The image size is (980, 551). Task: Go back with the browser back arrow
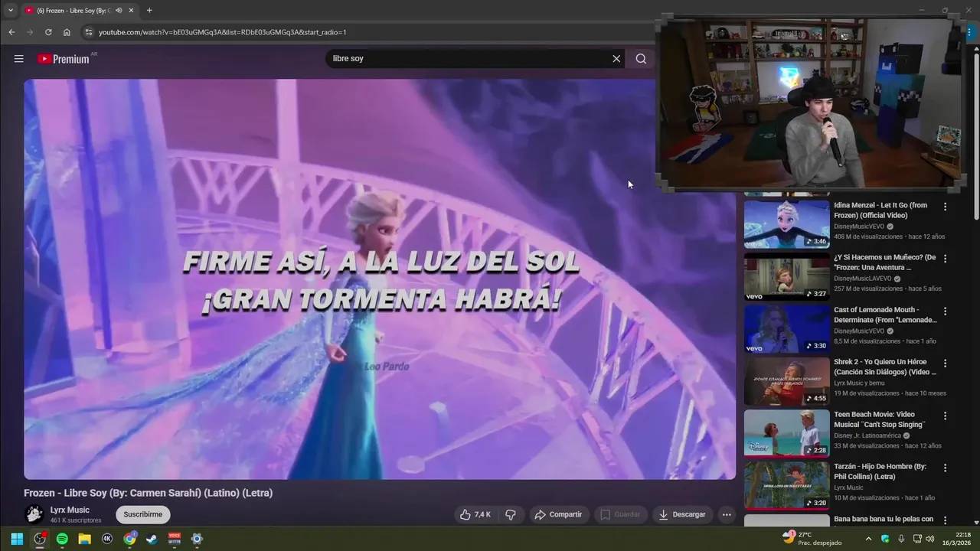pyautogui.click(x=11, y=32)
